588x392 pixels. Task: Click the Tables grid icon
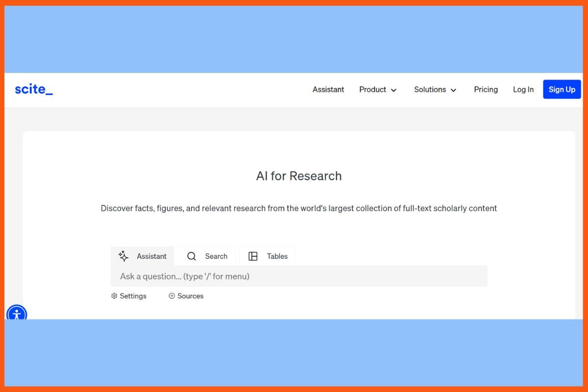[x=253, y=256]
